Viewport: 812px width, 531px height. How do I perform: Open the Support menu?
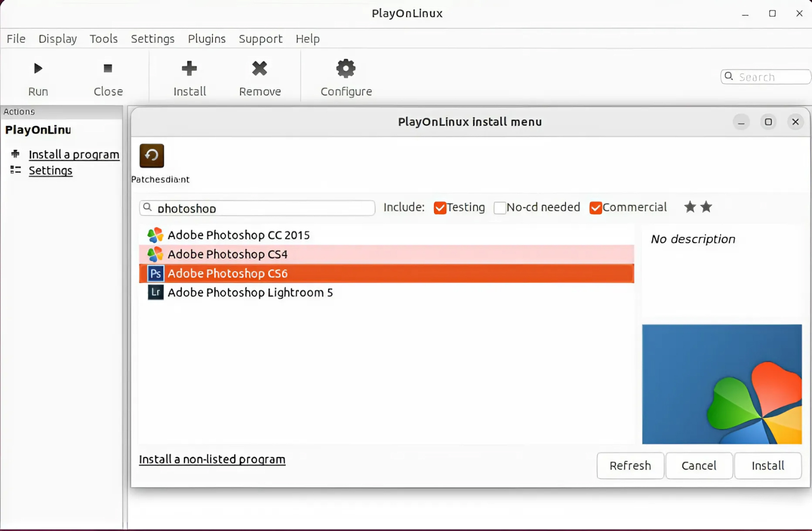click(260, 39)
